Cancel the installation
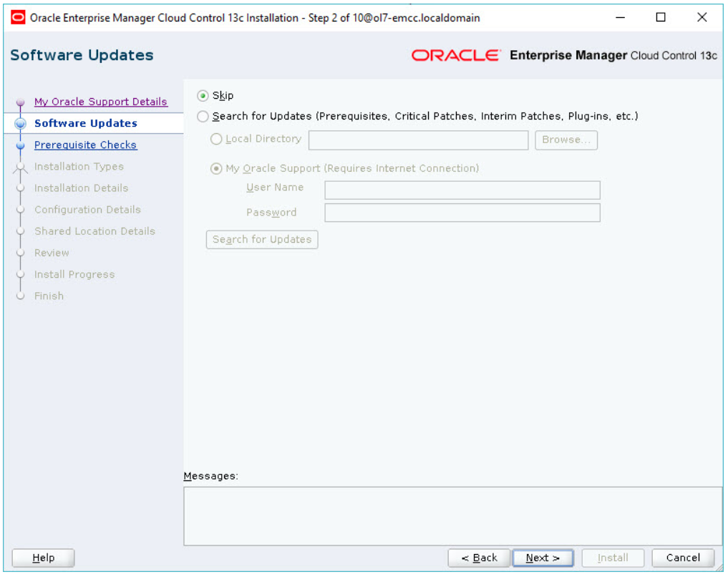 click(x=682, y=558)
